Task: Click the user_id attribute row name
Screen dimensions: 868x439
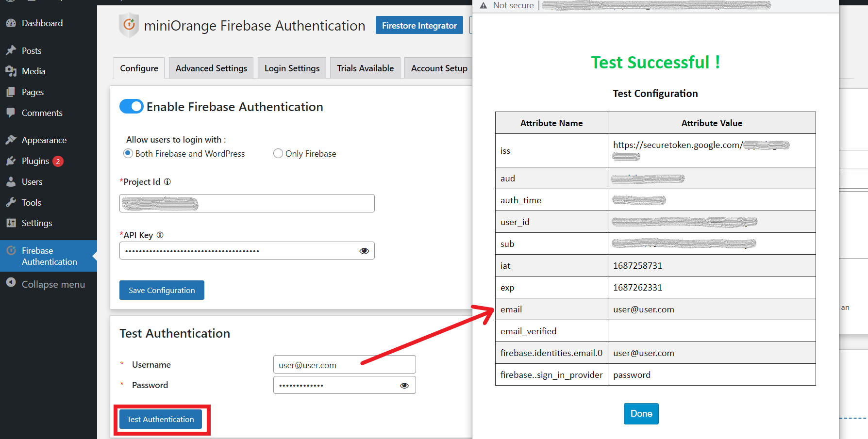Action: tap(515, 222)
